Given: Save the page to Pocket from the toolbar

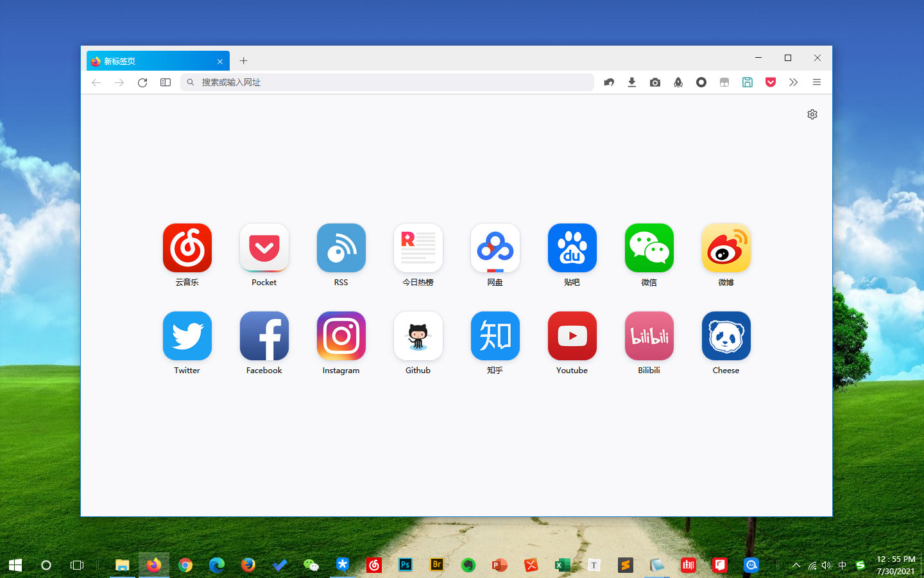Looking at the screenshot, I should pyautogui.click(x=771, y=82).
